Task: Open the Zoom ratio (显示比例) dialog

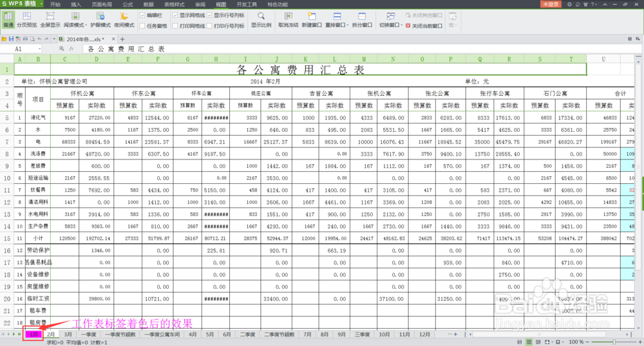Action: point(261,19)
